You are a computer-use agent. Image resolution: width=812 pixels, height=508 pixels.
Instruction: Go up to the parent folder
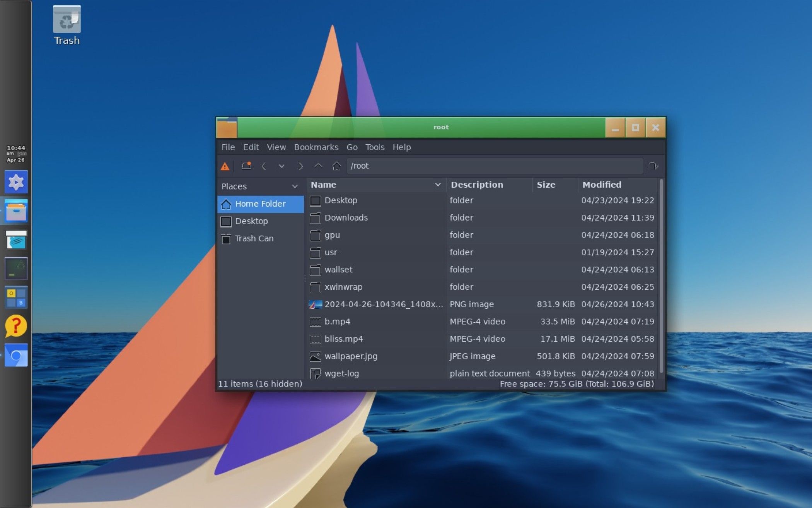(x=318, y=166)
